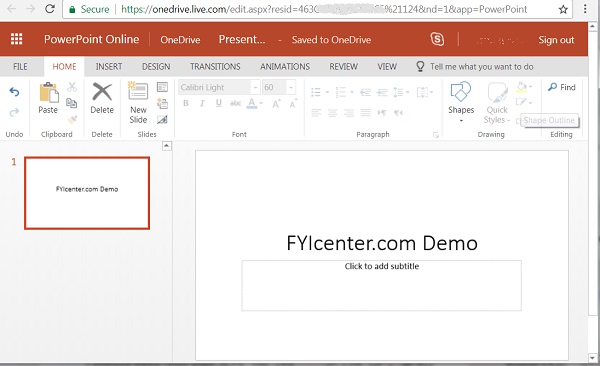Click the Copy icon
Viewport: 600px width, 366px height.
(72, 103)
